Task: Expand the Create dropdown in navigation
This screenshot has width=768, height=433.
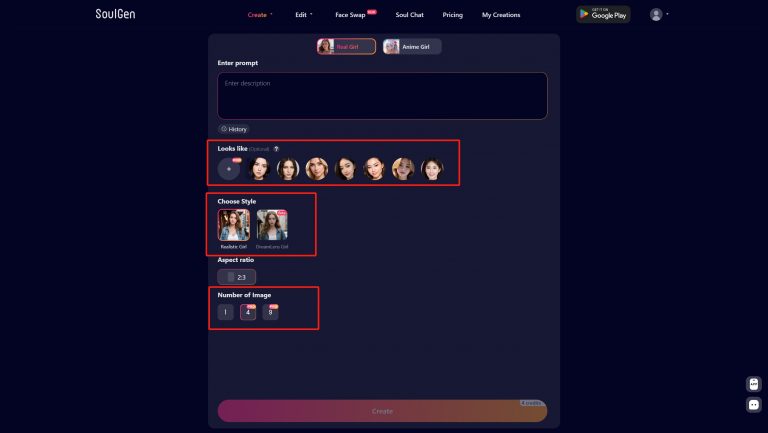Action: (x=260, y=15)
